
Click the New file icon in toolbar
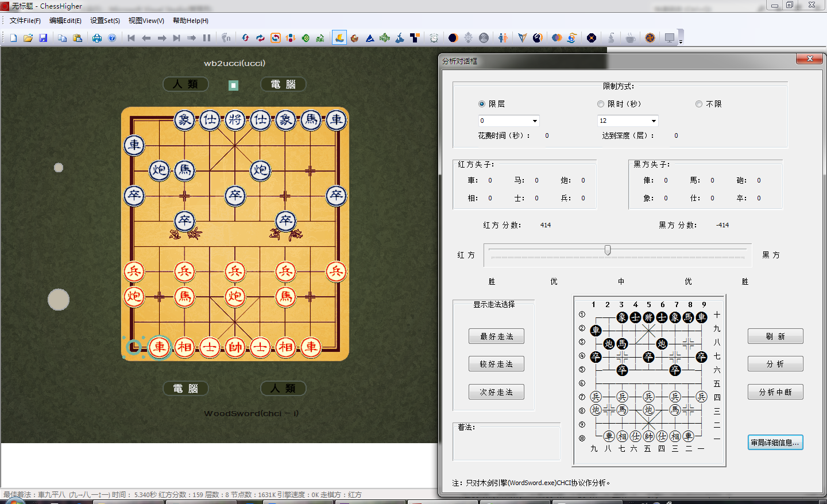[x=13, y=38]
